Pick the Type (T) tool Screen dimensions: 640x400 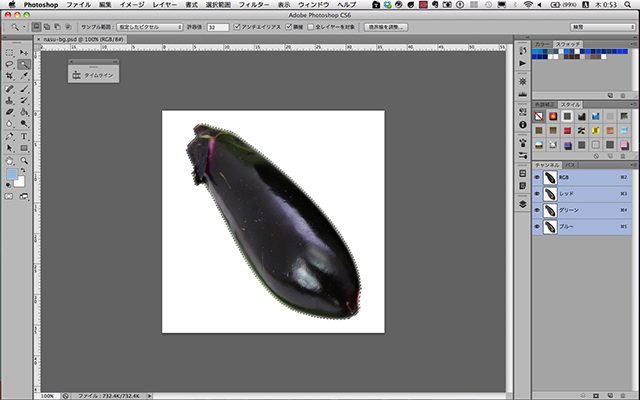pyautogui.click(x=23, y=136)
